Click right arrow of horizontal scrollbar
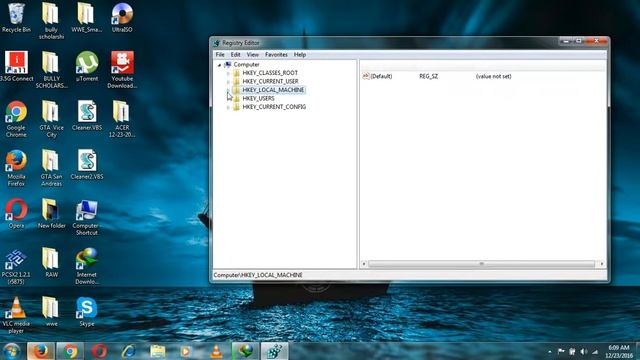Image resolution: width=640 pixels, height=360 pixels. click(602, 264)
